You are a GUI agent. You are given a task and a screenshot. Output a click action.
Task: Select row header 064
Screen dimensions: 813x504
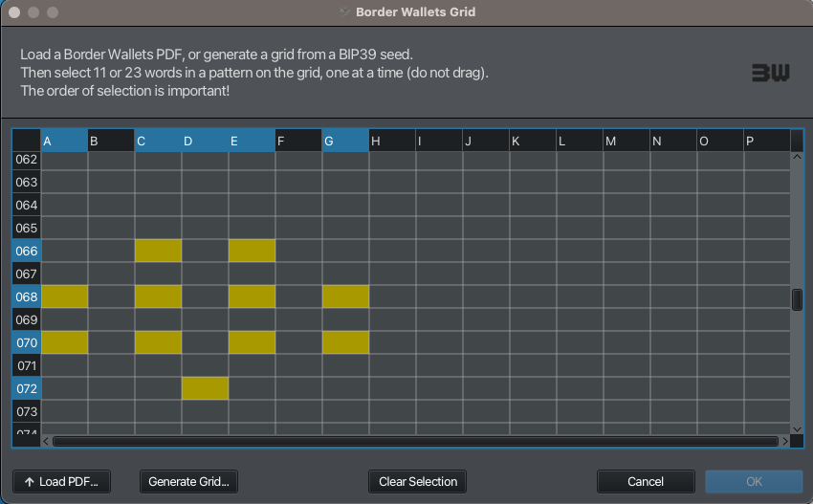pyautogui.click(x=27, y=205)
